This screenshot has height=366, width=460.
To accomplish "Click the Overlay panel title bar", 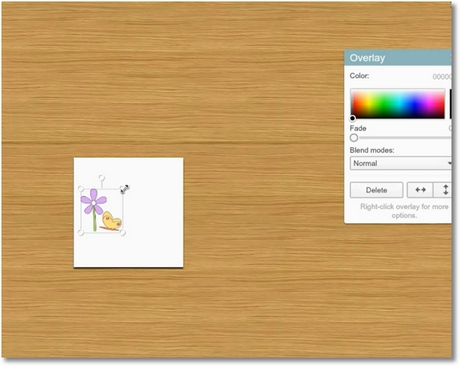I will point(398,58).
